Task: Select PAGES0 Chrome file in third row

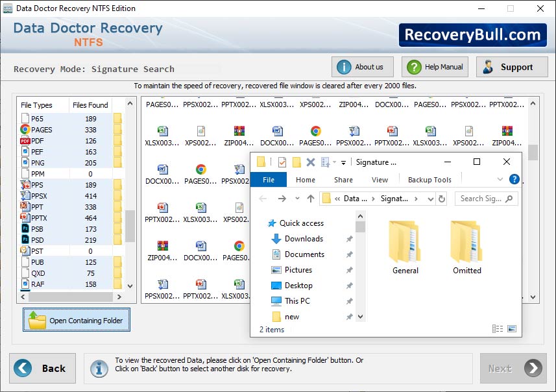Action: point(200,175)
